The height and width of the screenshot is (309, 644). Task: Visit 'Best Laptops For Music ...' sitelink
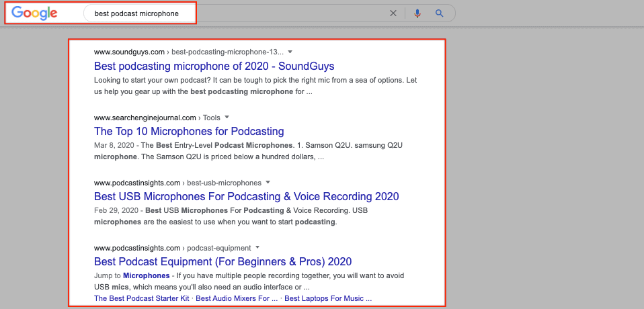[327, 298]
